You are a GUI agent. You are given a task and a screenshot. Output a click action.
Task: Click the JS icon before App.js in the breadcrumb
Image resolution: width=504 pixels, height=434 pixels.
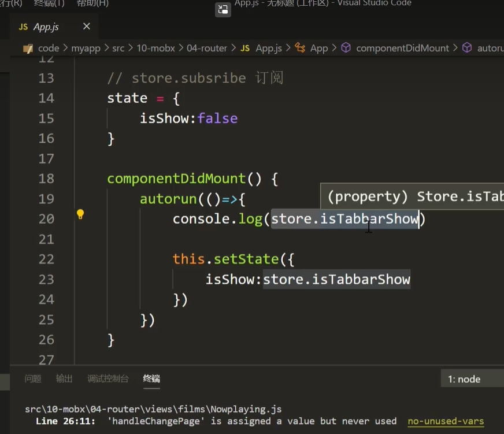coord(245,49)
